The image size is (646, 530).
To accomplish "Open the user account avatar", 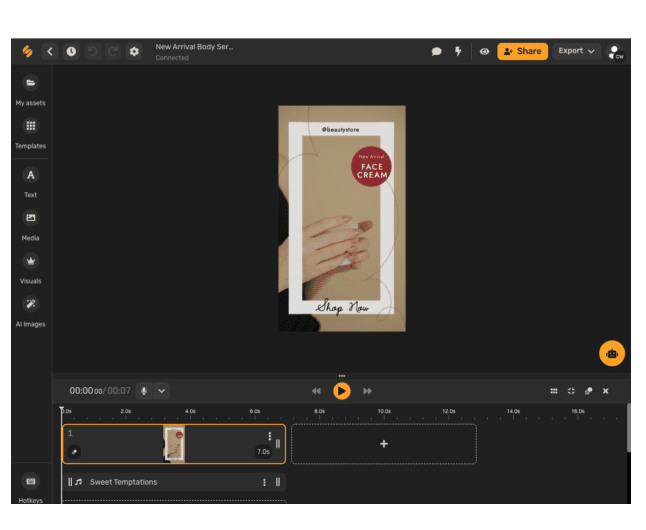I will pos(616,52).
